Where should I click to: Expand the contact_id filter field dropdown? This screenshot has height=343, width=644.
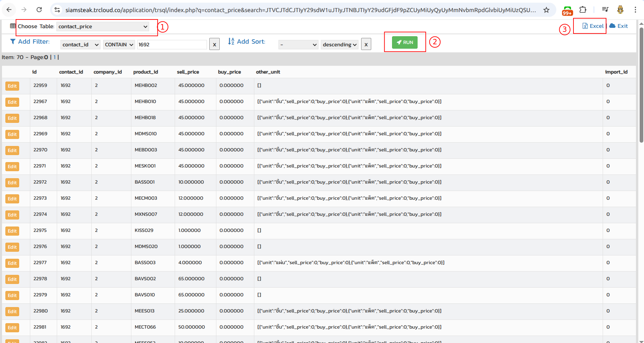point(80,45)
